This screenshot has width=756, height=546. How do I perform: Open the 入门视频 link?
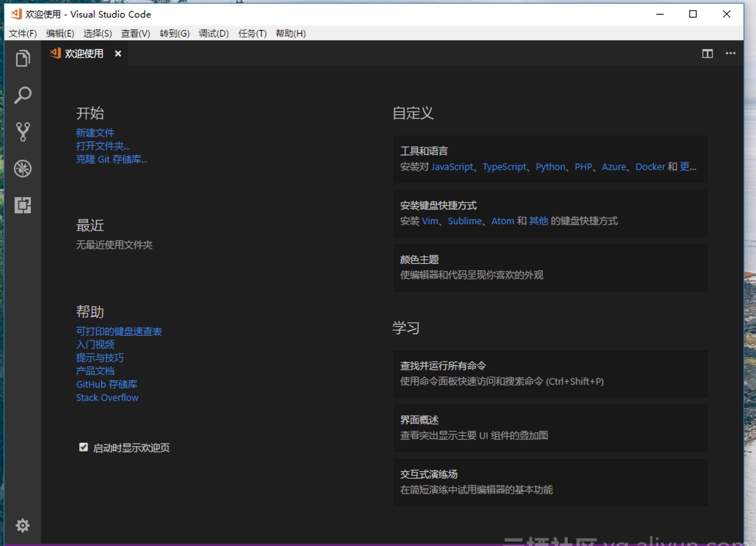[95, 344]
